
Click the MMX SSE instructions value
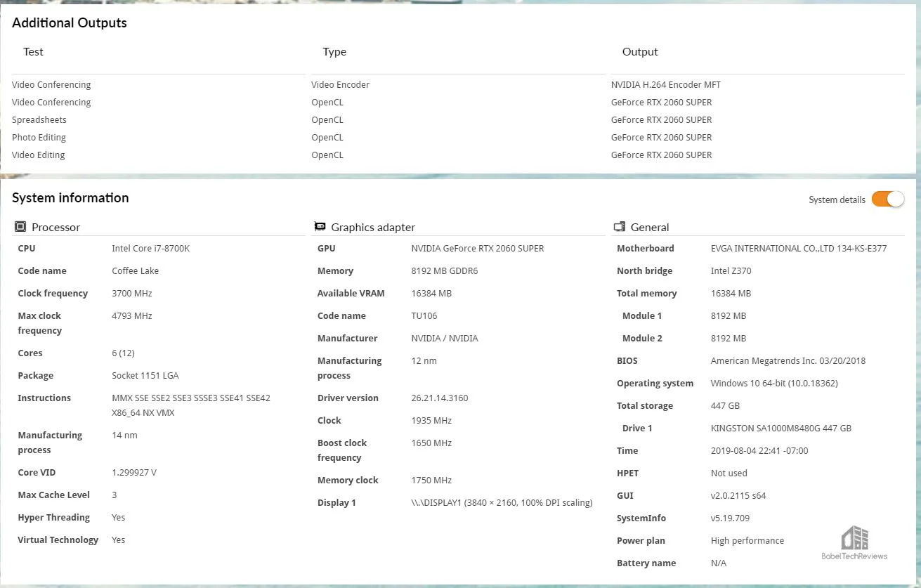[191, 405]
